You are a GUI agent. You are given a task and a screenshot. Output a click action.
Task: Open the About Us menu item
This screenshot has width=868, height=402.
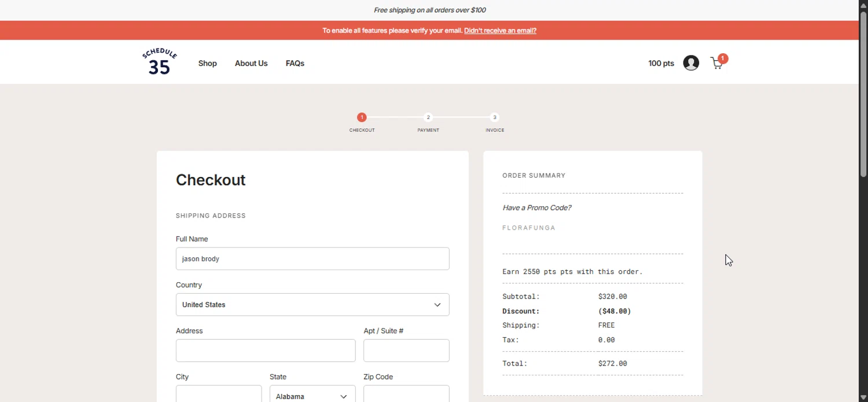tap(251, 64)
